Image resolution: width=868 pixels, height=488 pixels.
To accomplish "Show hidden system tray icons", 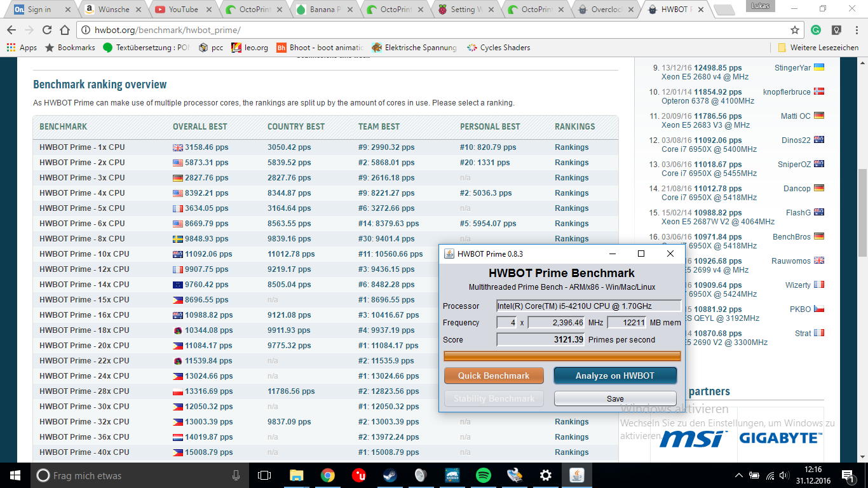I will (738, 475).
